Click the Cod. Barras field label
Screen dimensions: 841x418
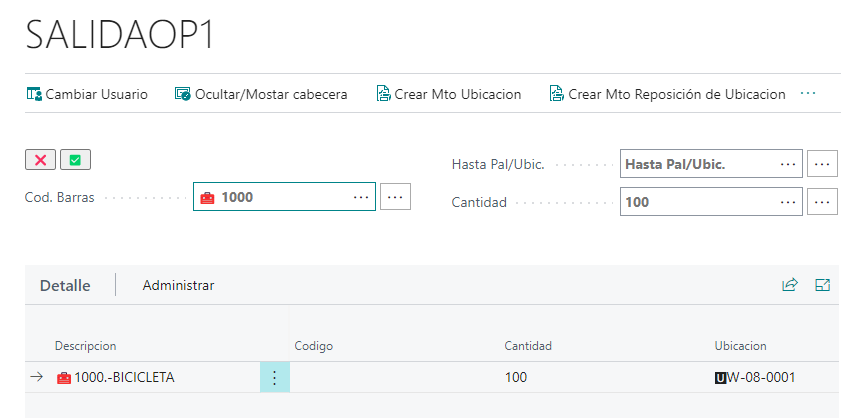pos(60,197)
